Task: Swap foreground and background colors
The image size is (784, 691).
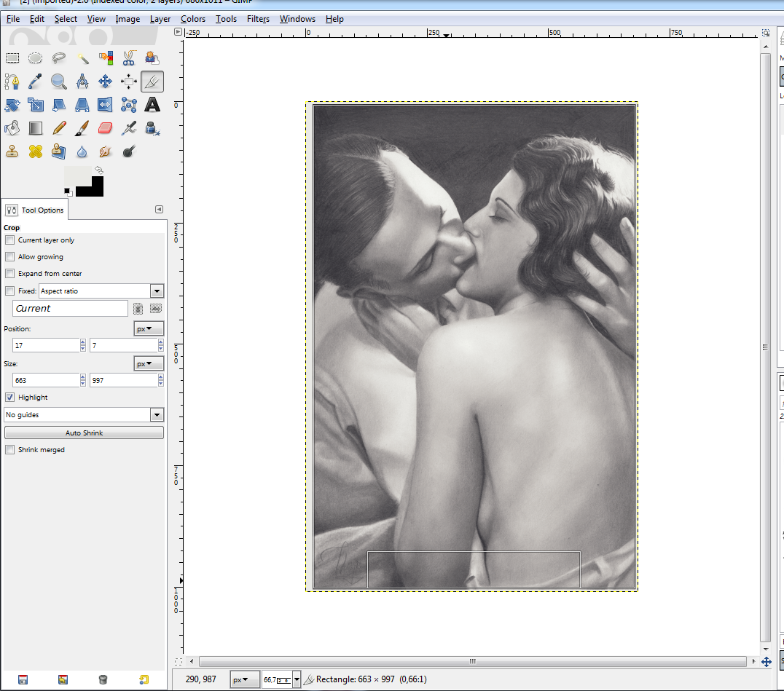Action: [x=99, y=170]
